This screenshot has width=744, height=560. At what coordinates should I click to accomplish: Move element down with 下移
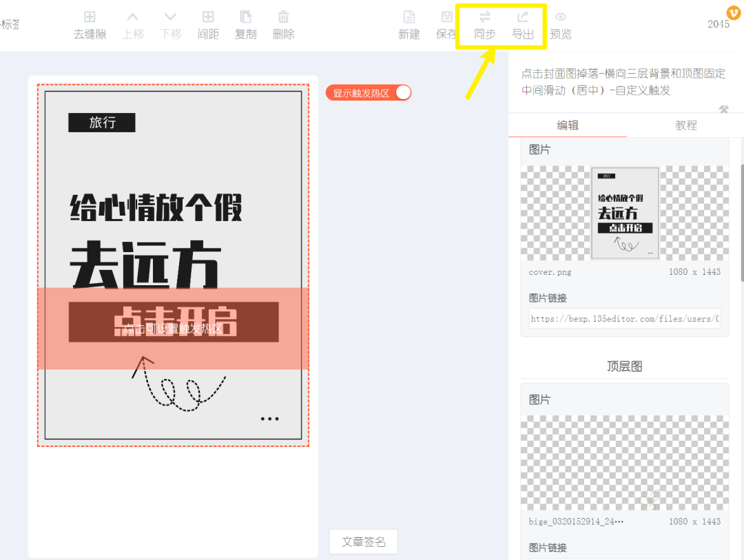(170, 25)
